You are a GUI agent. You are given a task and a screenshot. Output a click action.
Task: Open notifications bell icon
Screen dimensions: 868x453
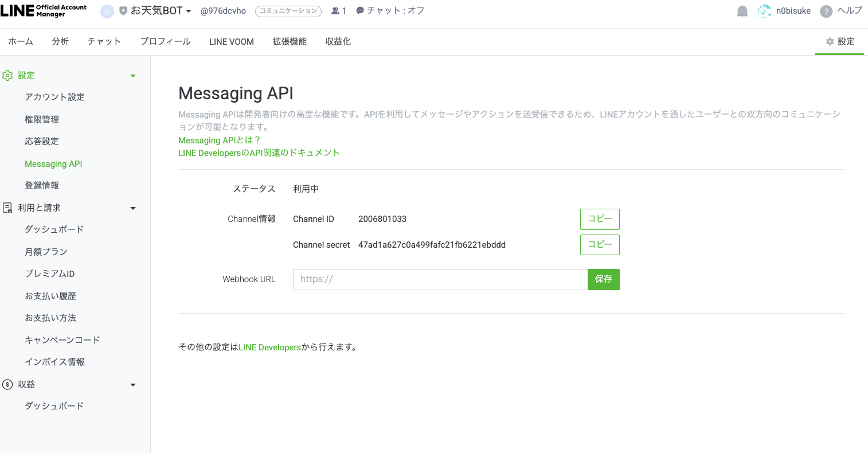[x=742, y=11]
